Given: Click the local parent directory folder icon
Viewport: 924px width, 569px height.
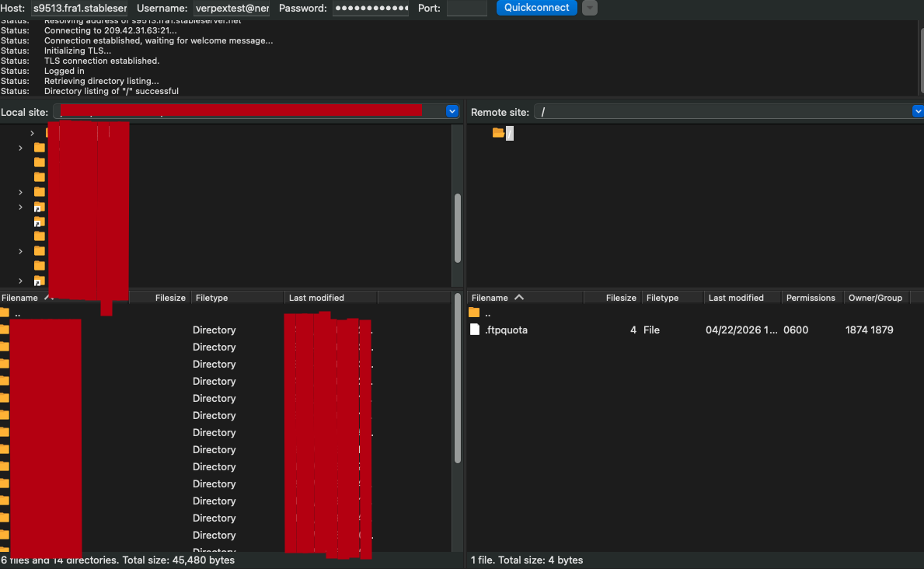Looking at the screenshot, I should coord(5,312).
